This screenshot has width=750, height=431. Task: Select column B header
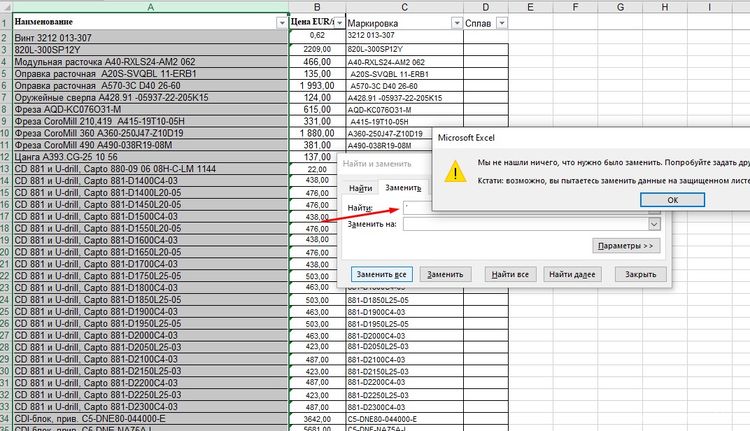pyautogui.click(x=317, y=7)
